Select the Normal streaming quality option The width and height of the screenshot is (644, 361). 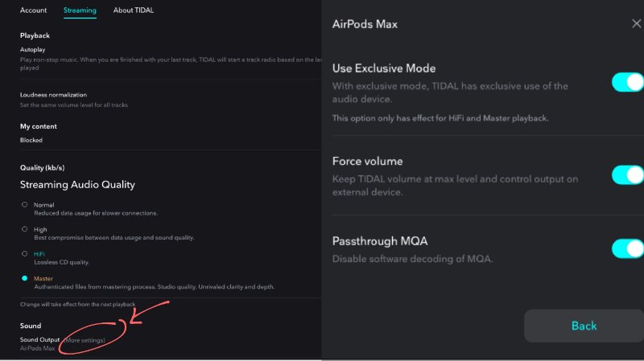point(25,205)
